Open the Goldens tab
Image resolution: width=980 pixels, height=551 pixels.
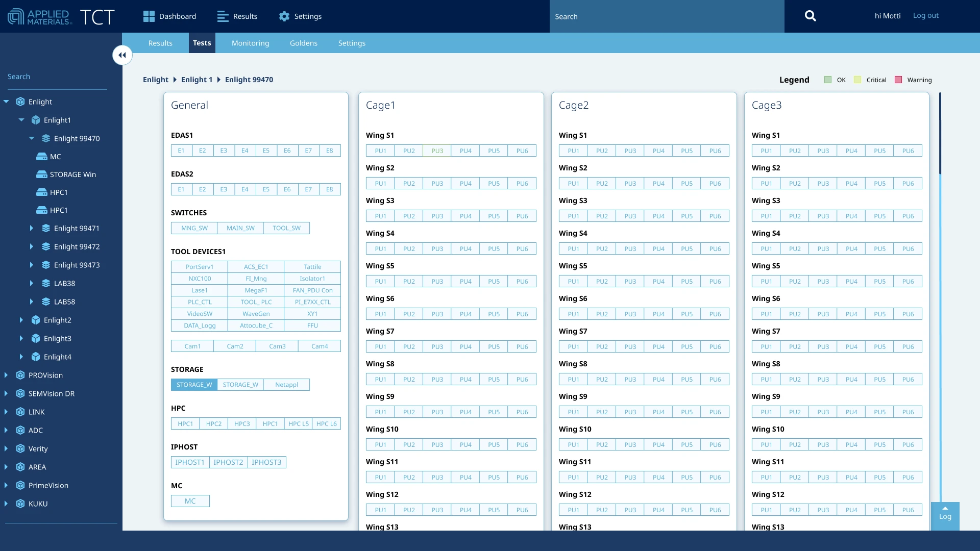(x=303, y=43)
